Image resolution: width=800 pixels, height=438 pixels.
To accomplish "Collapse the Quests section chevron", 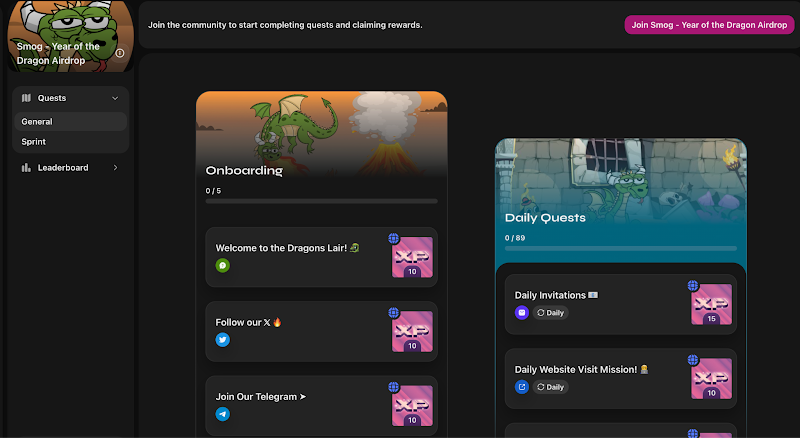I will pos(115,98).
